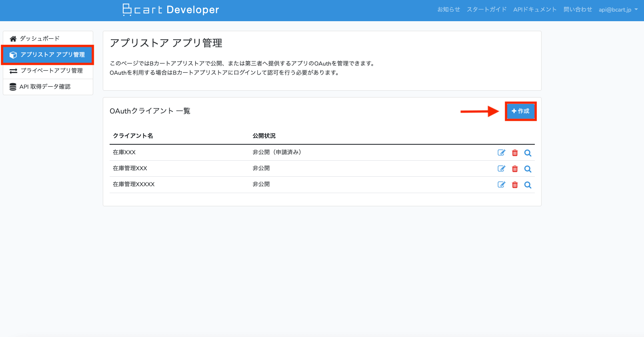This screenshot has height=337, width=644.
Task: Search details for 在庫管理XXXXX row
Action: 528,185
